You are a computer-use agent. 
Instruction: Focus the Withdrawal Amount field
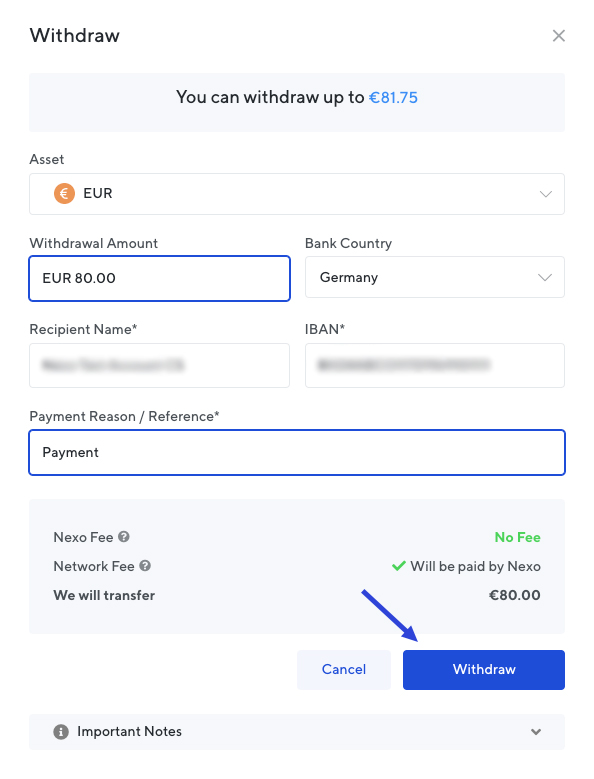(x=159, y=278)
